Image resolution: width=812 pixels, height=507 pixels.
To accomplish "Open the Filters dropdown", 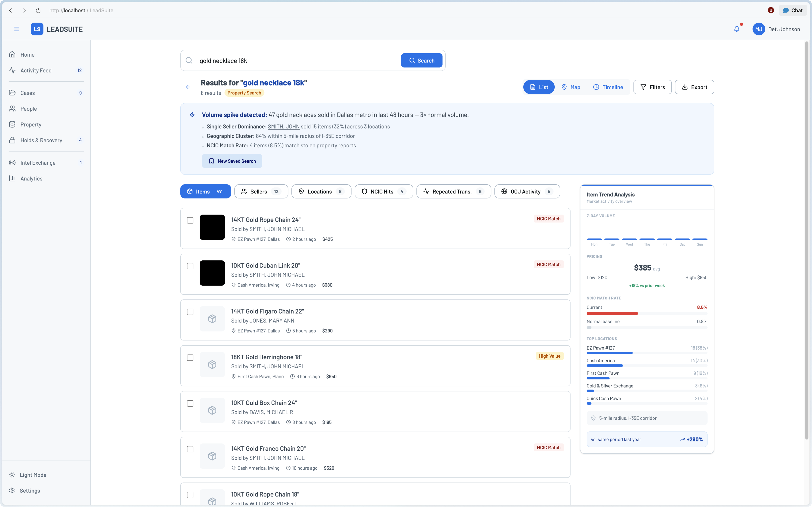I will pos(652,87).
